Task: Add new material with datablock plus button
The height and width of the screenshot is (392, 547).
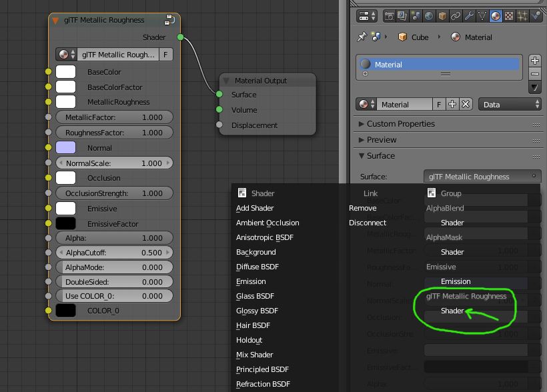Action: pos(452,104)
